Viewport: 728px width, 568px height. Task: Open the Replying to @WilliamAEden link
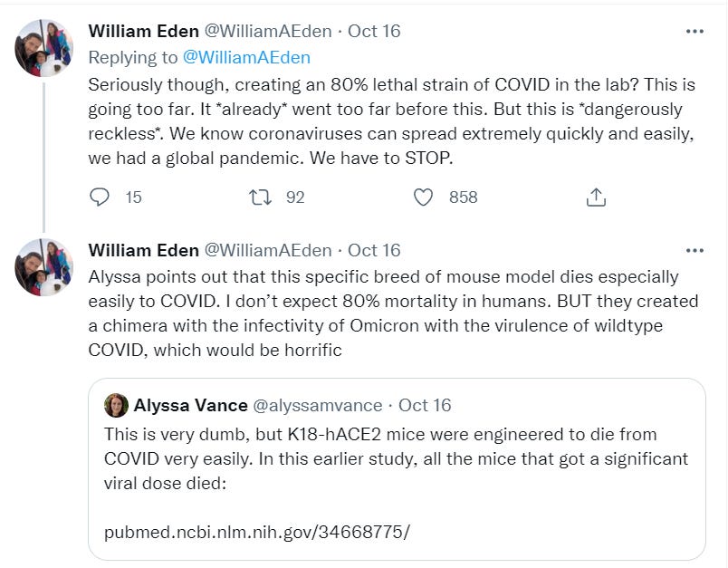point(246,58)
